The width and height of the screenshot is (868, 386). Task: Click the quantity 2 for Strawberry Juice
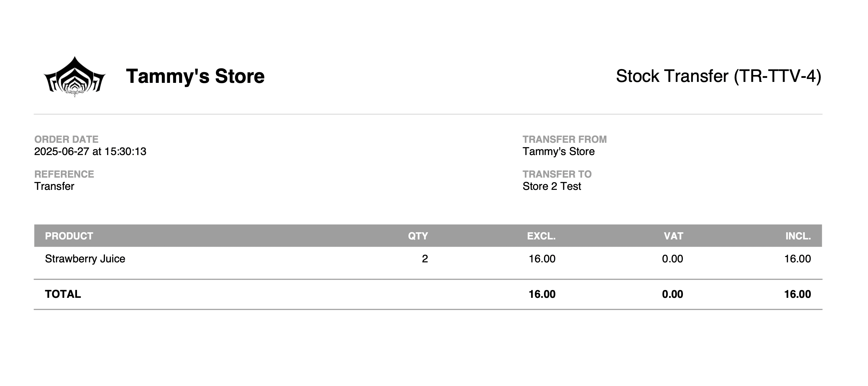[x=425, y=259]
